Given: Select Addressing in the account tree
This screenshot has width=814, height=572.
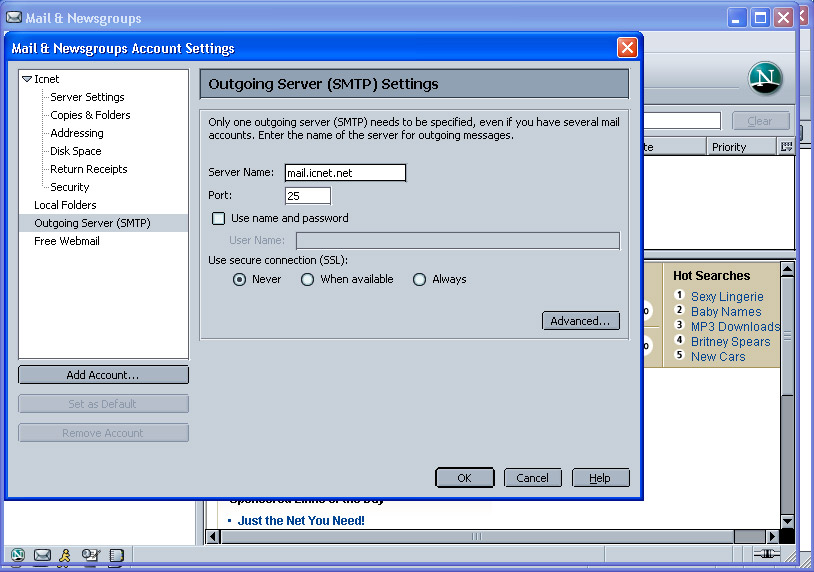Looking at the screenshot, I should point(77,133).
